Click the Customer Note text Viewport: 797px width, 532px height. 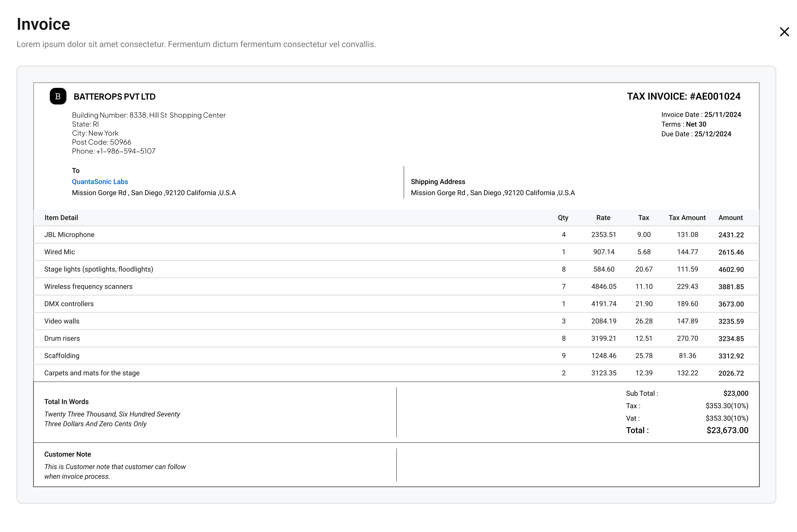tap(115, 471)
